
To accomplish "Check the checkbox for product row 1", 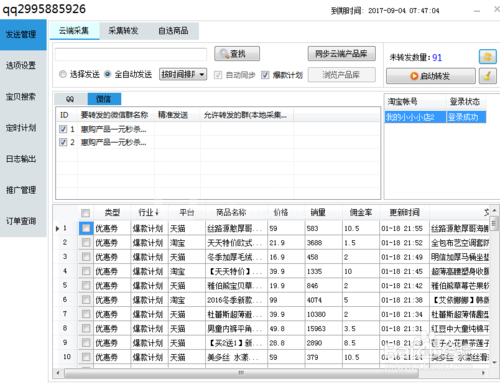I will click(86, 228).
